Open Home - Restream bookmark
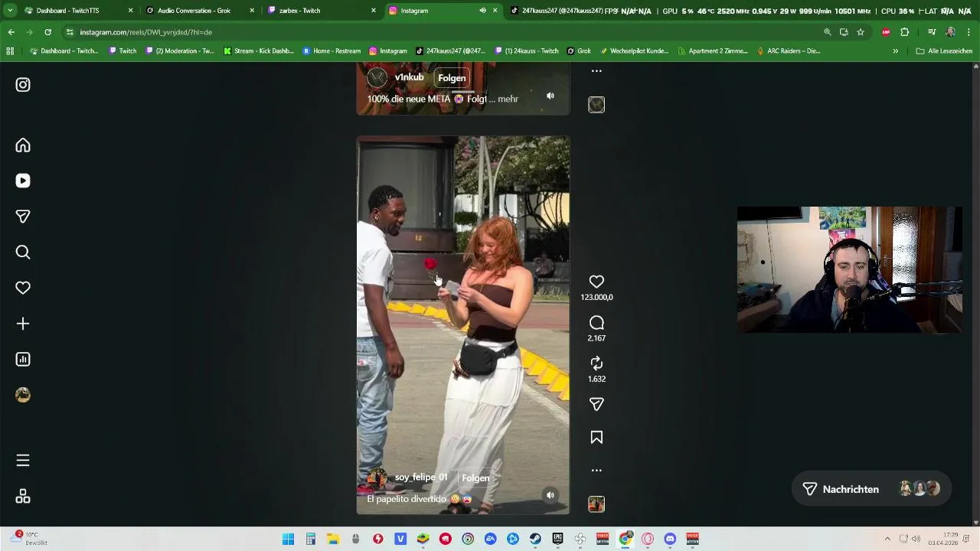Screen dimensions: 980x551 331,51
